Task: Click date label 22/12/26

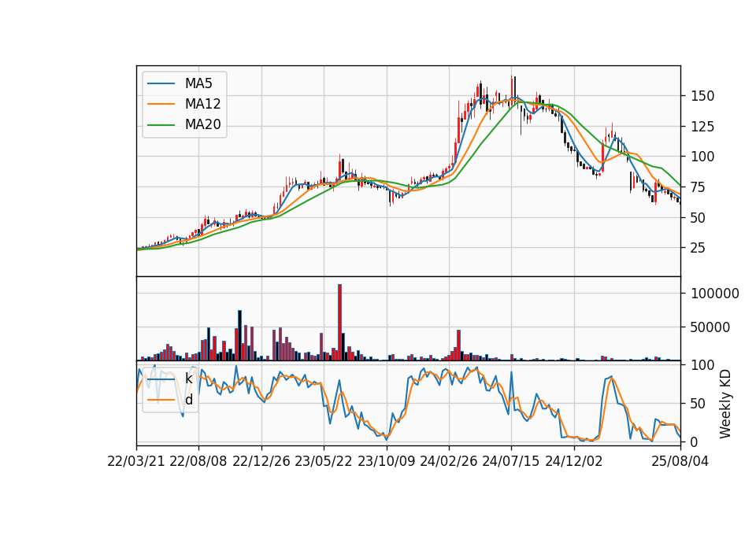Action: pyautogui.click(x=261, y=461)
